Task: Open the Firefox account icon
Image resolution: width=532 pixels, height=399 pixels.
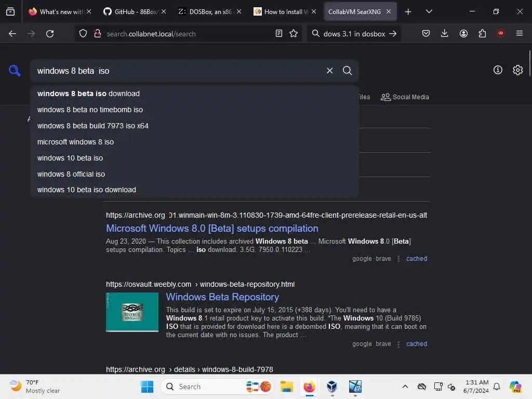Action: click(x=463, y=33)
